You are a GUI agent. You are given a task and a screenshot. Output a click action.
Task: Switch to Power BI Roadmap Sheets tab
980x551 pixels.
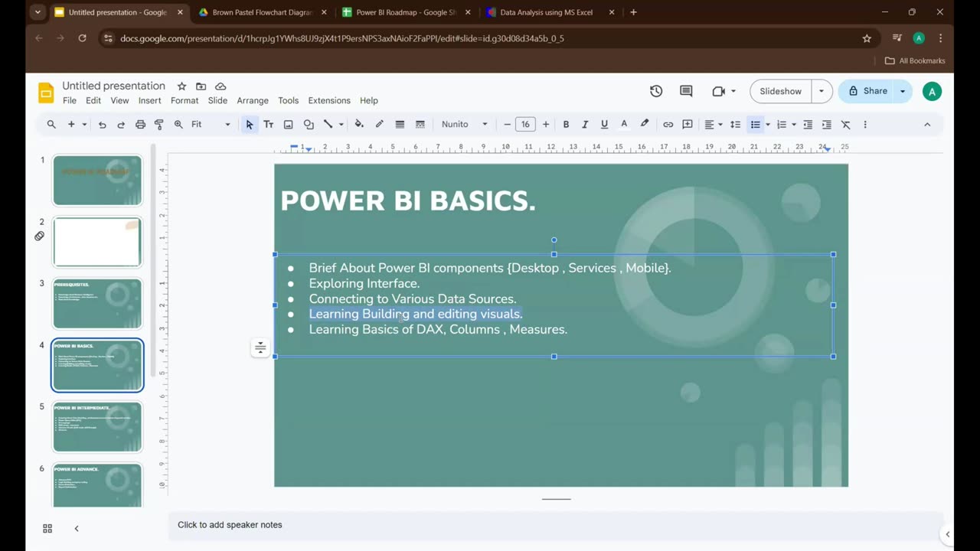(x=406, y=12)
